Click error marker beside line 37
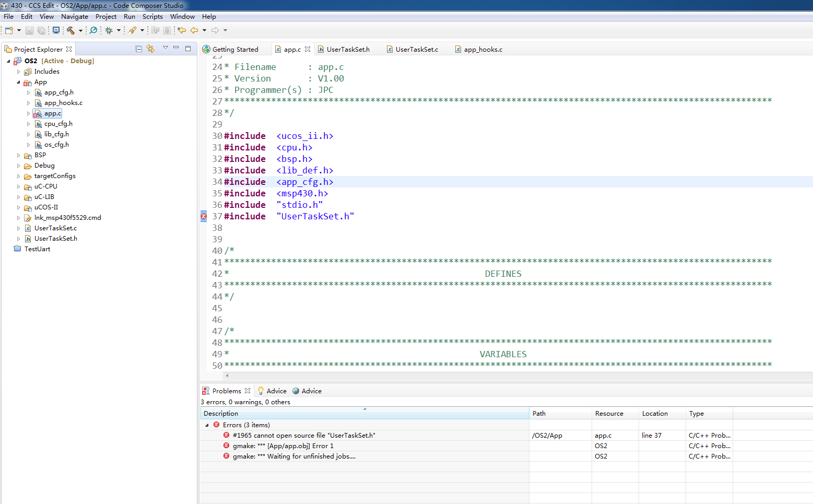 [204, 216]
